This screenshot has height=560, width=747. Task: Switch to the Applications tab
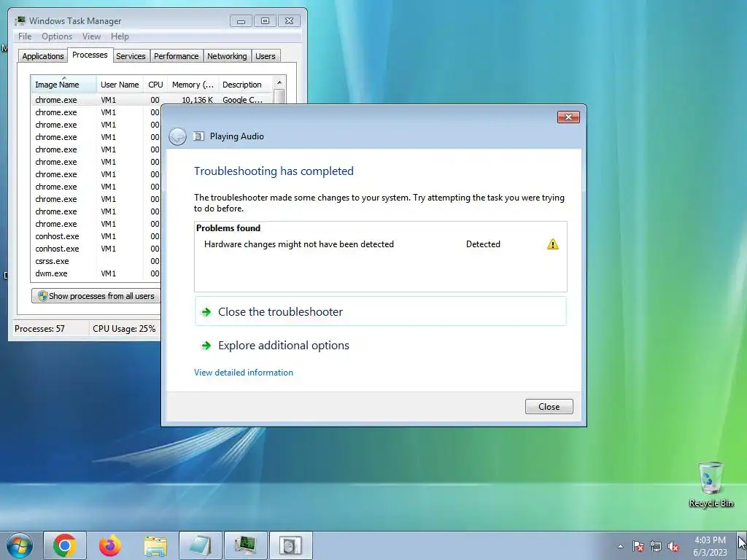pos(43,56)
